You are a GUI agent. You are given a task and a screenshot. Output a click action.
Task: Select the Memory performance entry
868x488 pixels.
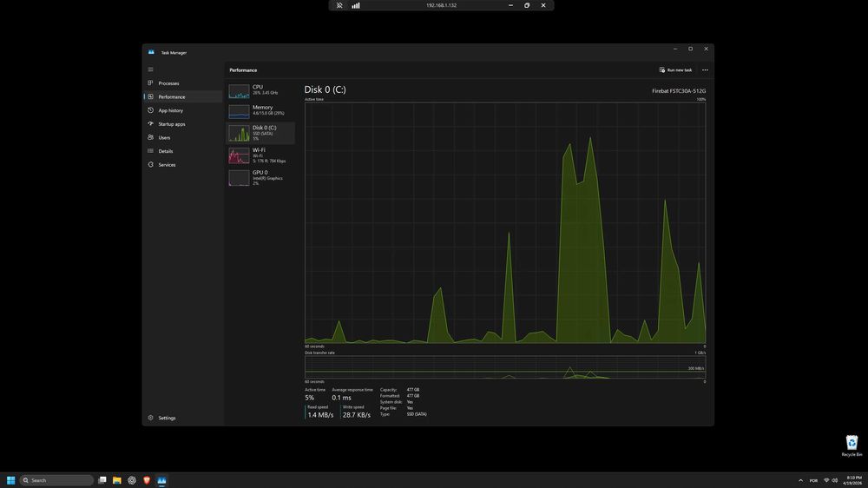pyautogui.click(x=260, y=110)
